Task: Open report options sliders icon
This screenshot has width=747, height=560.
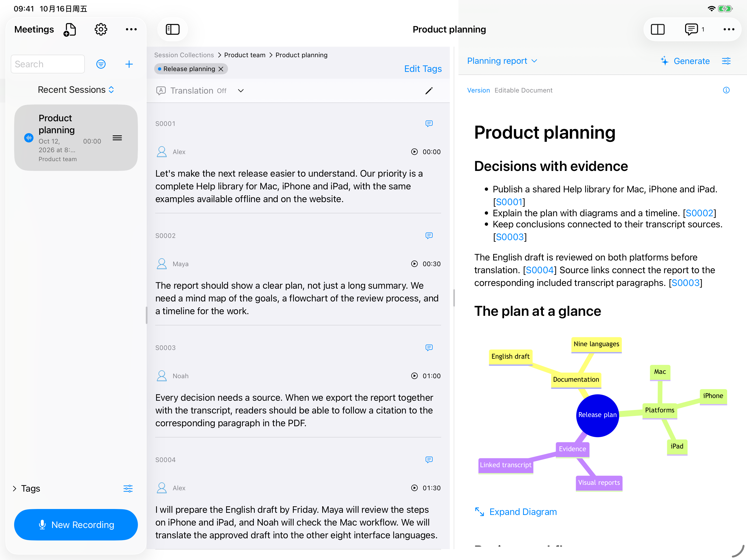Action: pos(726,61)
